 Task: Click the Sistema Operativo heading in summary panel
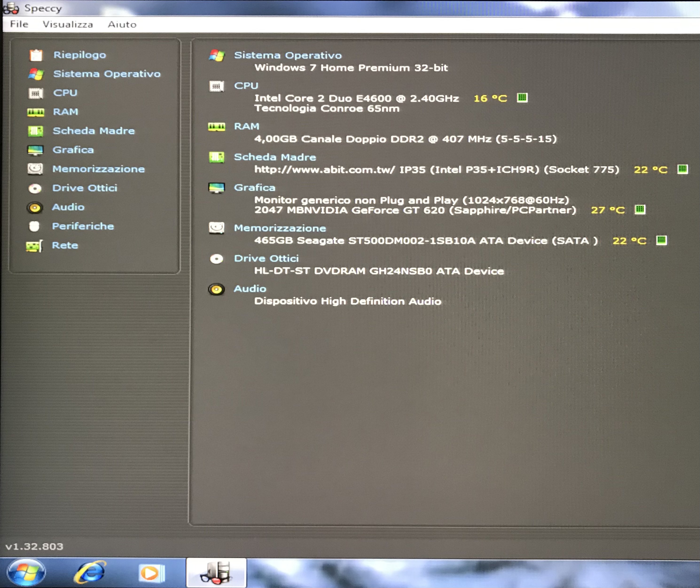[x=288, y=55]
